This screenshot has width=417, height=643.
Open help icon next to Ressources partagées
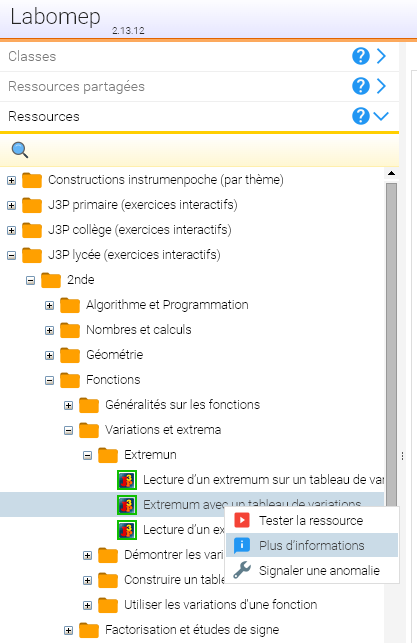[361, 86]
